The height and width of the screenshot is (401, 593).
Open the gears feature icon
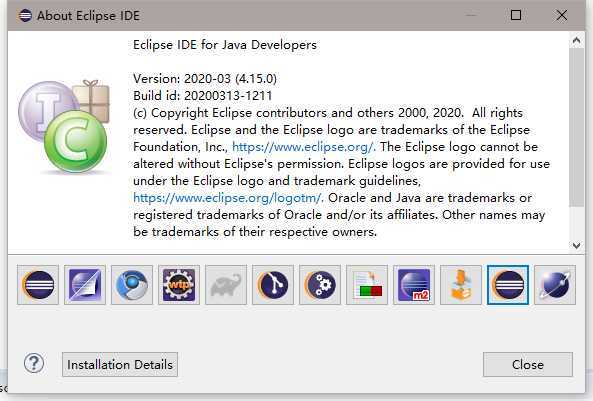320,285
